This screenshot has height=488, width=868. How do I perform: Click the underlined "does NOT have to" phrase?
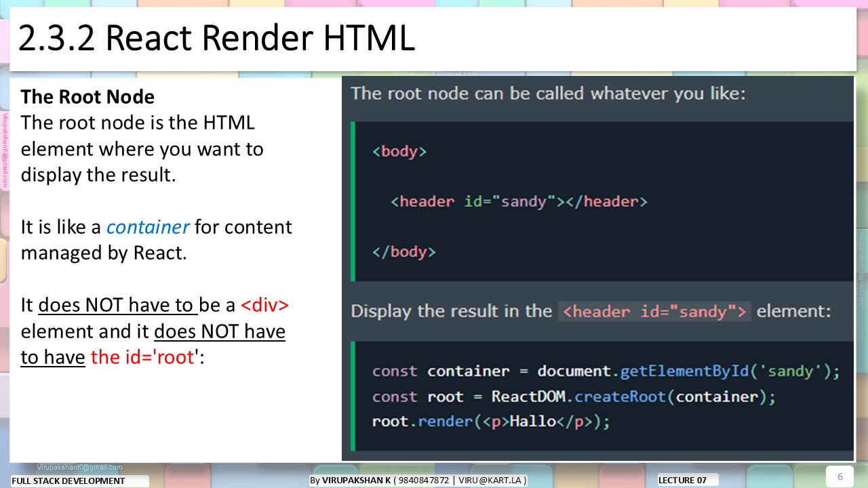pos(117,305)
